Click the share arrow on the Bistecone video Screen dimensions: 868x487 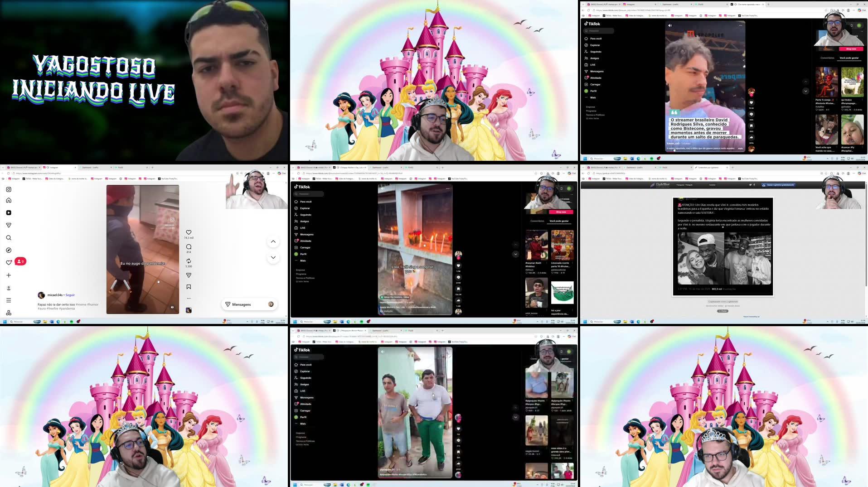(x=751, y=137)
